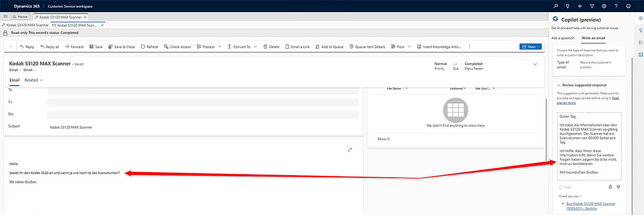644x215 pixels.
Task: Open the help question mark icon
Action: 616,6
